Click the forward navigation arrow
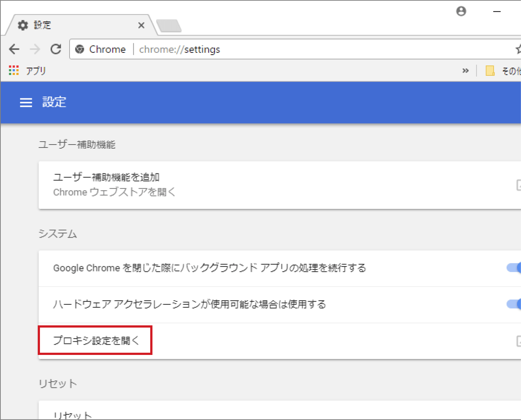Viewport: 521px width, 420px height. point(35,49)
